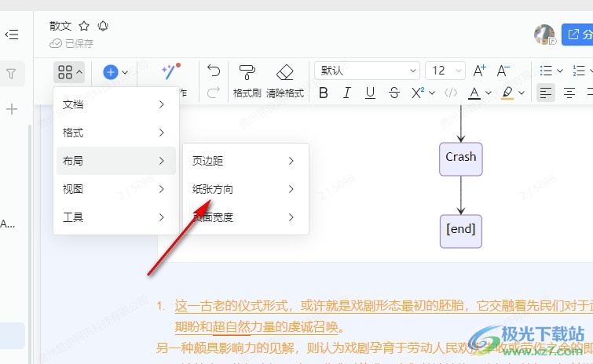
Task: Select the [end] flowchart node
Action: (x=460, y=231)
